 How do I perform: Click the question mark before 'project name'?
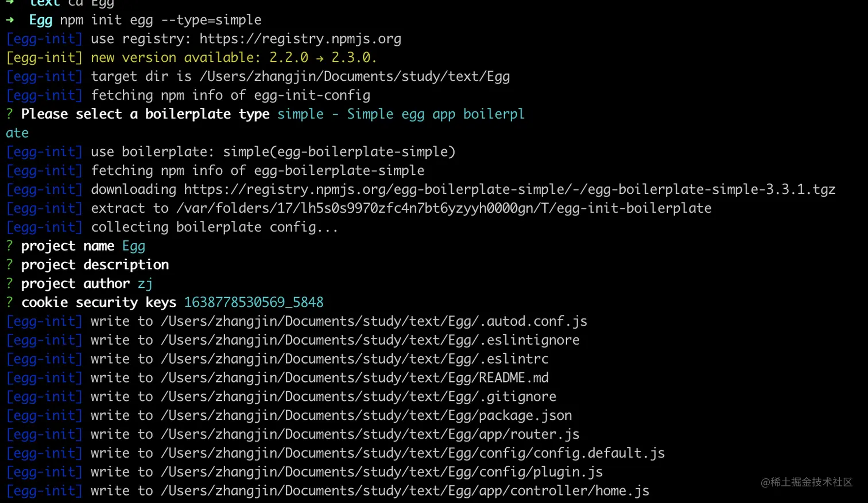9,246
